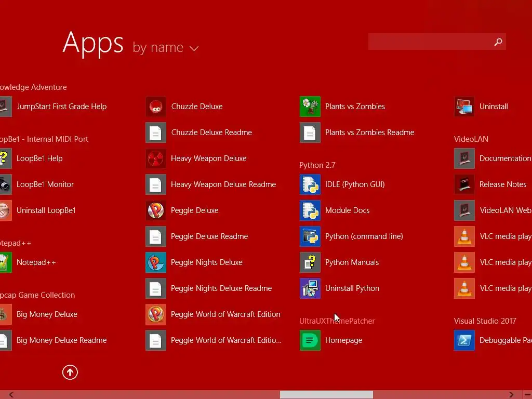This screenshot has width=532, height=399.
Task: Select the Visual Studio 2017 group header
Action: tap(485, 321)
